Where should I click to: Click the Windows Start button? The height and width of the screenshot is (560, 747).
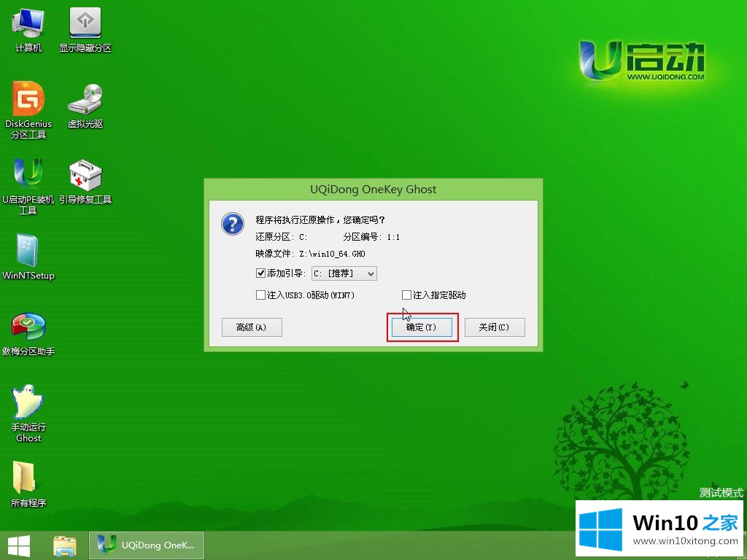tap(19, 545)
